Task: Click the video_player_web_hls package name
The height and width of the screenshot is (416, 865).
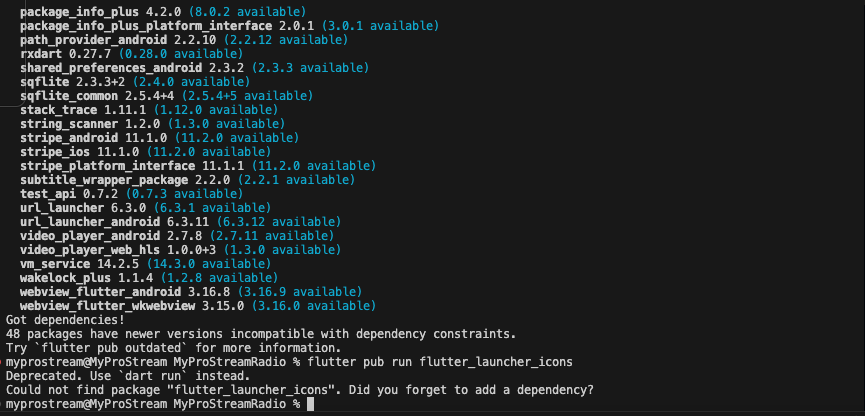Action: (x=90, y=250)
